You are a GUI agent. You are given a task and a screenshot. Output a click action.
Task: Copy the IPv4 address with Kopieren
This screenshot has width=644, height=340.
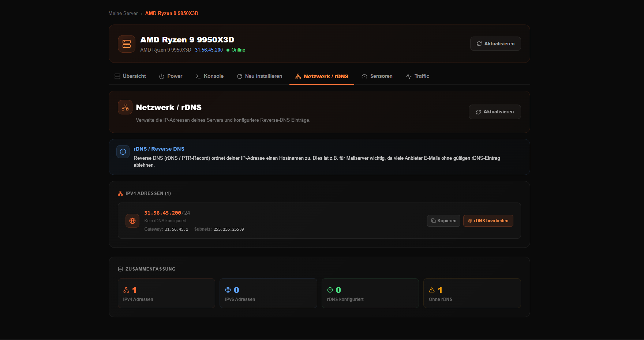point(443,221)
